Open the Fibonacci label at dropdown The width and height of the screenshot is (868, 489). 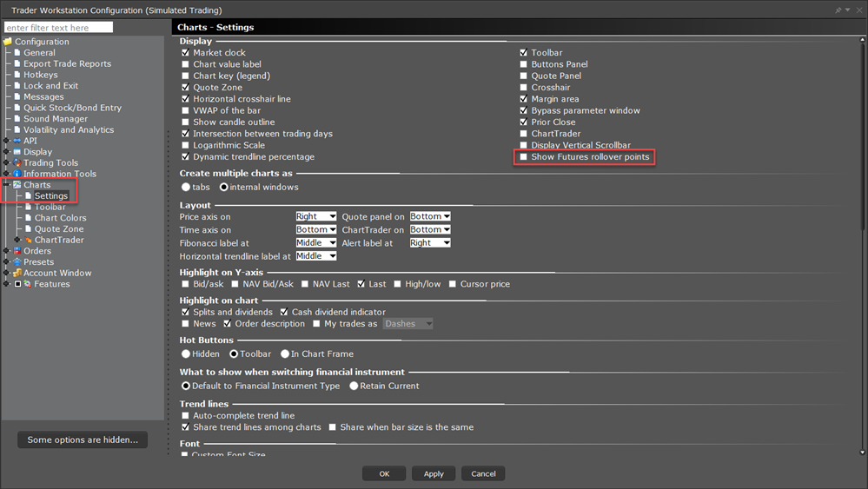316,243
